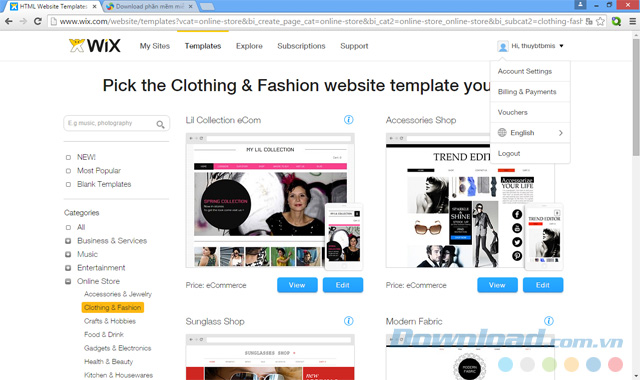The width and height of the screenshot is (640, 380).
Task: Click the Lil Collection eCom title
Action: point(223,120)
